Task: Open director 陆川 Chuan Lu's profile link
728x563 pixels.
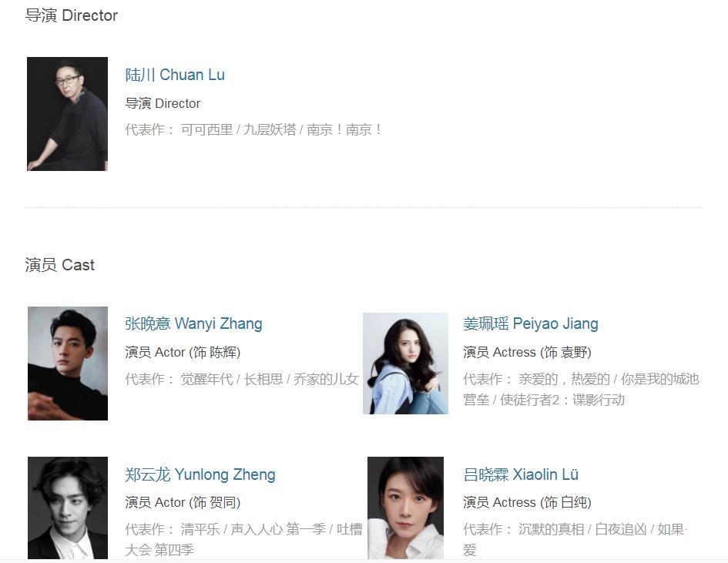Action: [175, 75]
